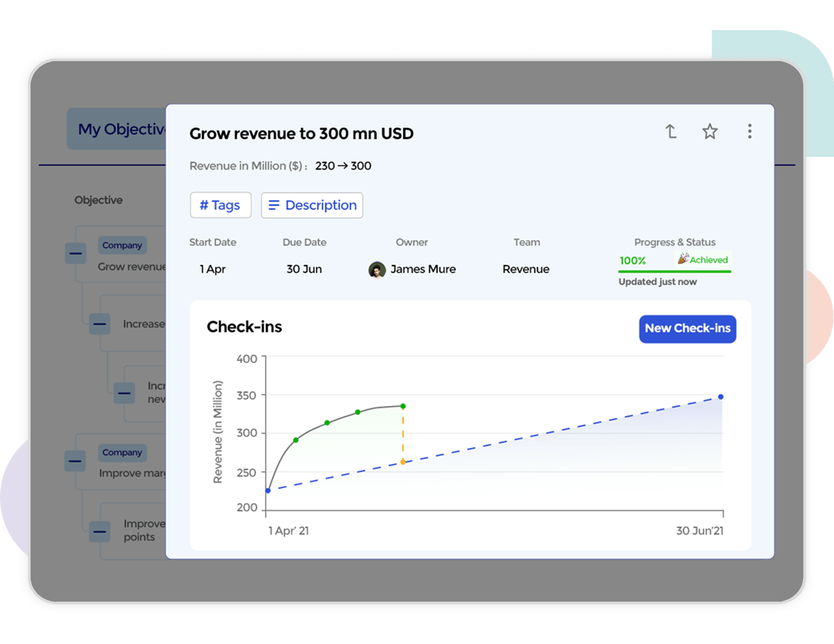The width and height of the screenshot is (834, 644).
Task: Click the Start Date value 1 Apr
Action: [x=212, y=269]
